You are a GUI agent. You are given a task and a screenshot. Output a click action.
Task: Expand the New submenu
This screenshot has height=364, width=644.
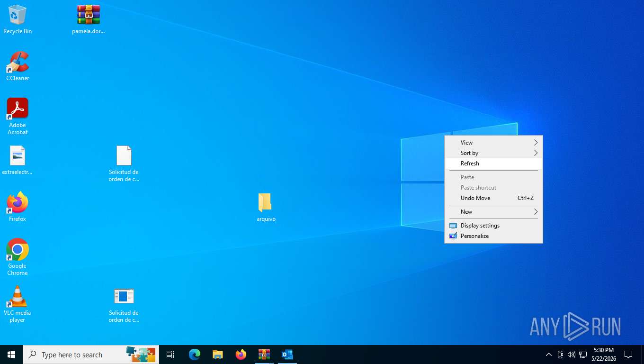[x=493, y=212]
